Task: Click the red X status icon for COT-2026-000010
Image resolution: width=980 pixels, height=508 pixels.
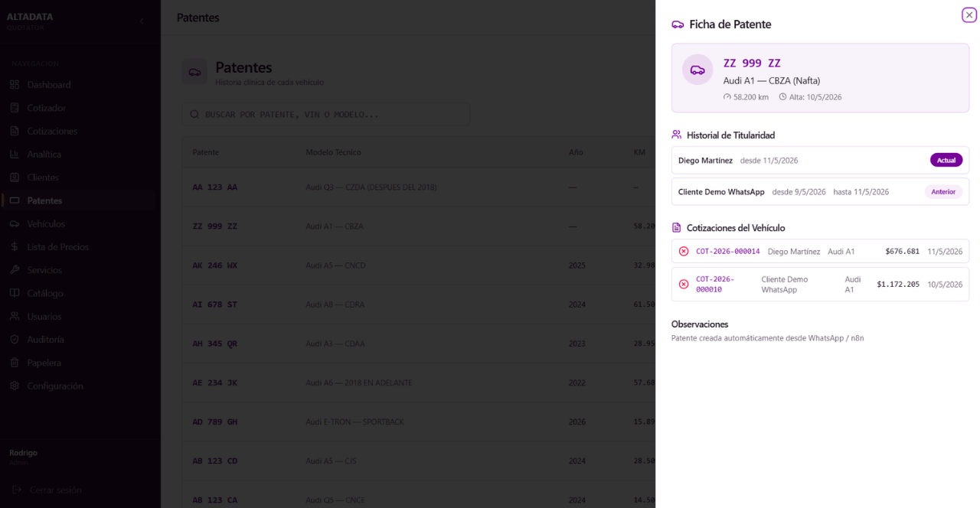Action: (684, 285)
